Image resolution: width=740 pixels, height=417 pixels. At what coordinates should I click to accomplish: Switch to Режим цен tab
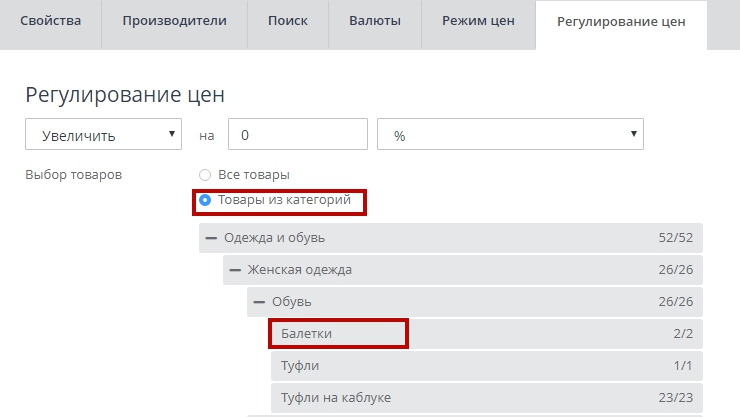(476, 22)
